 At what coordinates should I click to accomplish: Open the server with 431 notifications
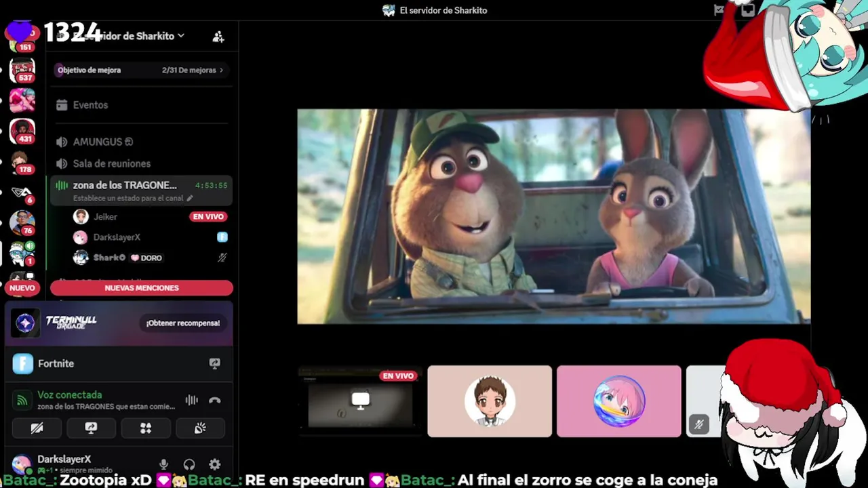point(22,130)
